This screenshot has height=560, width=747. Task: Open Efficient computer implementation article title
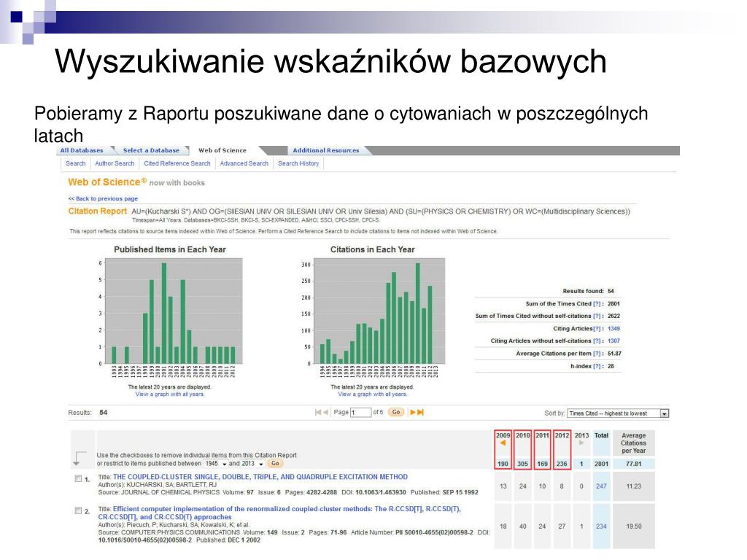tap(279, 513)
